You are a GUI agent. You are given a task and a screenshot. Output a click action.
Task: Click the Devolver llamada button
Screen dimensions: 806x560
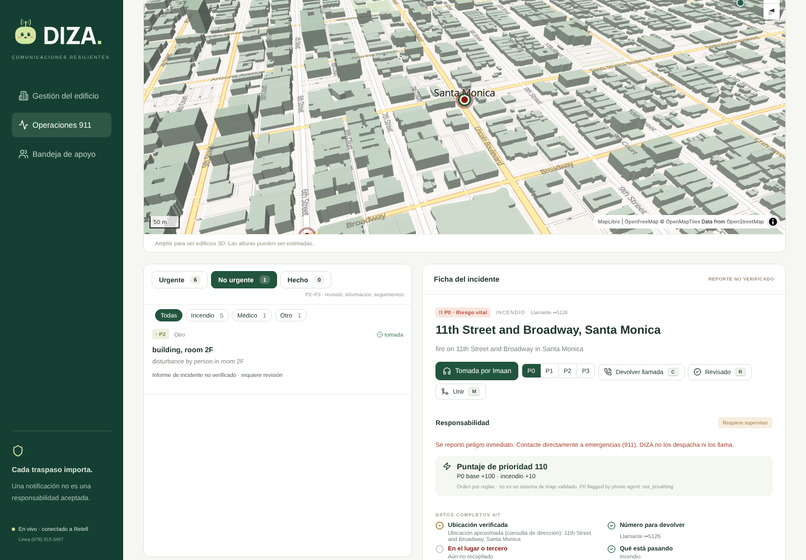[x=641, y=372]
